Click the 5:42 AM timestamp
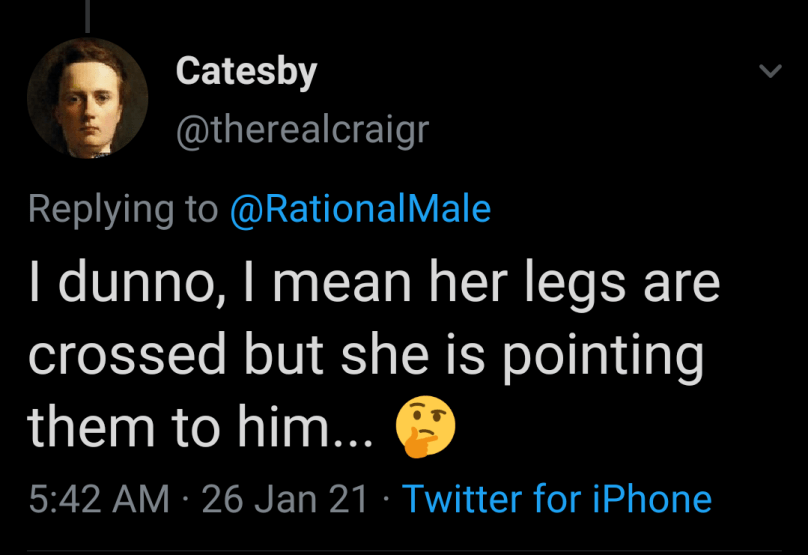Image resolution: width=808 pixels, height=555 pixels. point(98,498)
